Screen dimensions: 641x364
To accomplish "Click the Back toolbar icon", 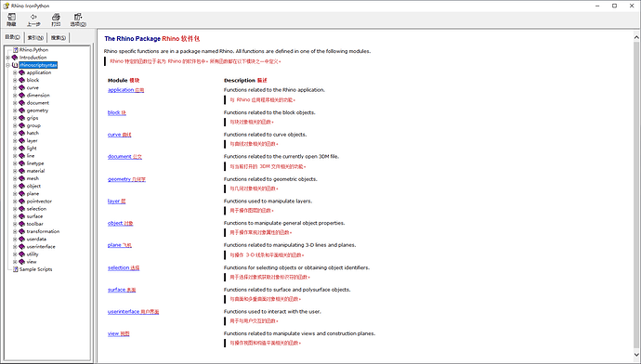I will (x=33, y=19).
